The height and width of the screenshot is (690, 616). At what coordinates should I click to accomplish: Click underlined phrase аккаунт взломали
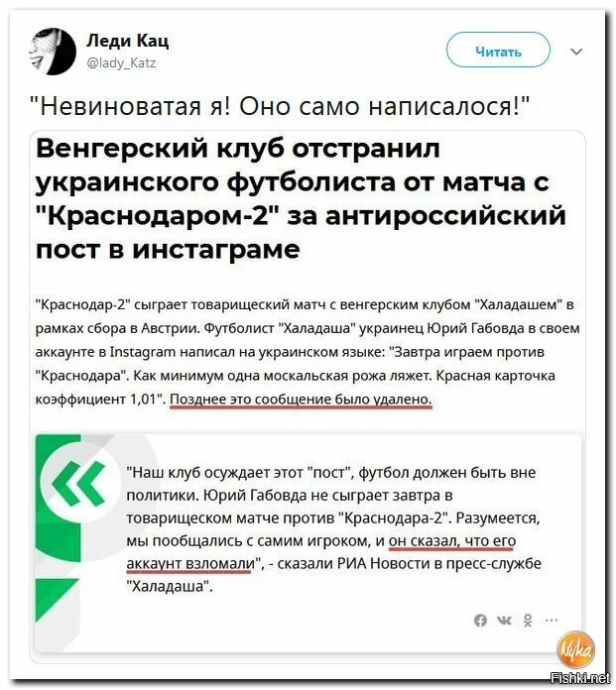tap(190, 564)
